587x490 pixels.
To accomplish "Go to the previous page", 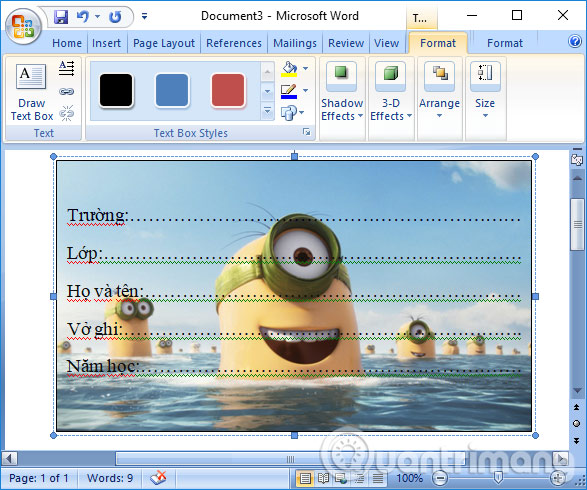I will pyautogui.click(x=577, y=407).
